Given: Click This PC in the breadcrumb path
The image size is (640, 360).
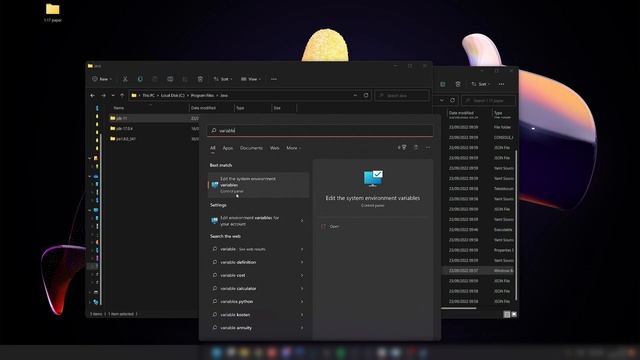Looking at the screenshot, I should 149,95.
